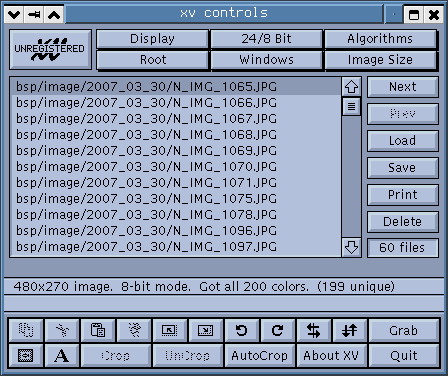This screenshot has height=376, width=448.
Task: Open the window menu down-chevron in title bar
Action: [14, 15]
